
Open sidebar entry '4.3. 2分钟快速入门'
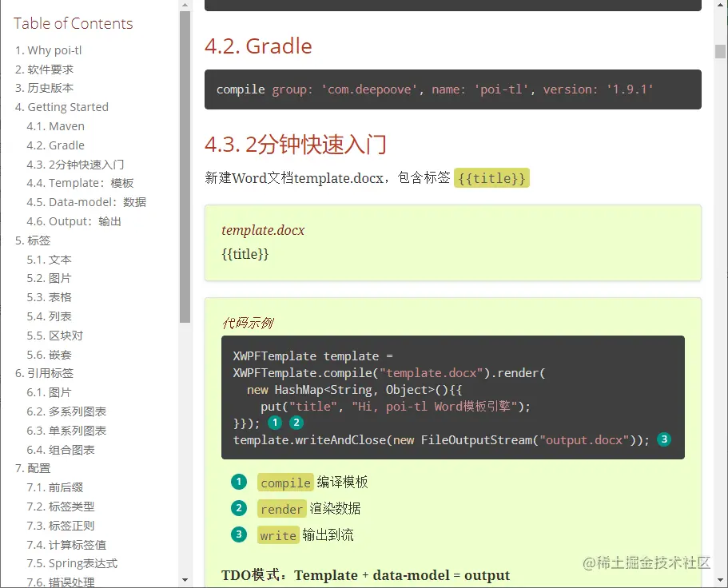75,165
